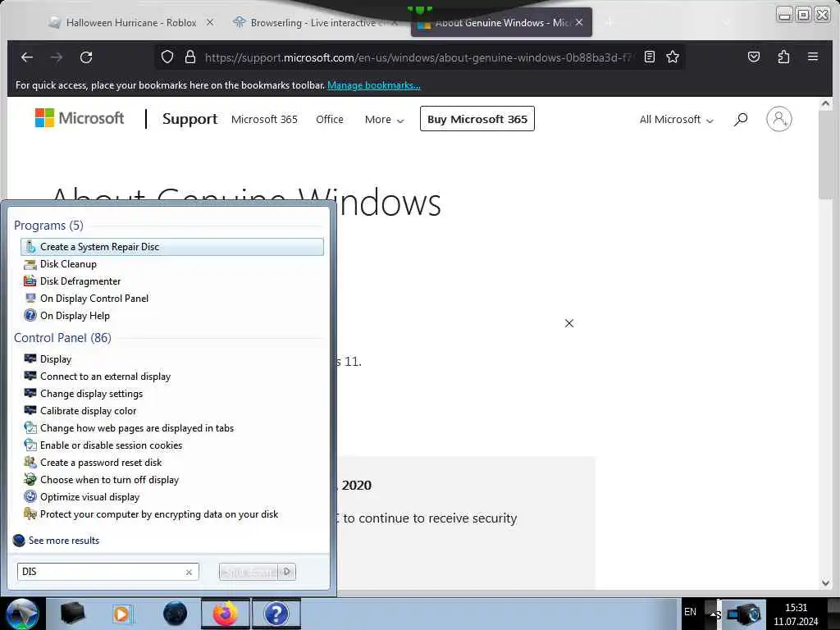Viewport: 840px width, 630px height.
Task: Go back to the previous page
Action: click(x=27, y=57)
